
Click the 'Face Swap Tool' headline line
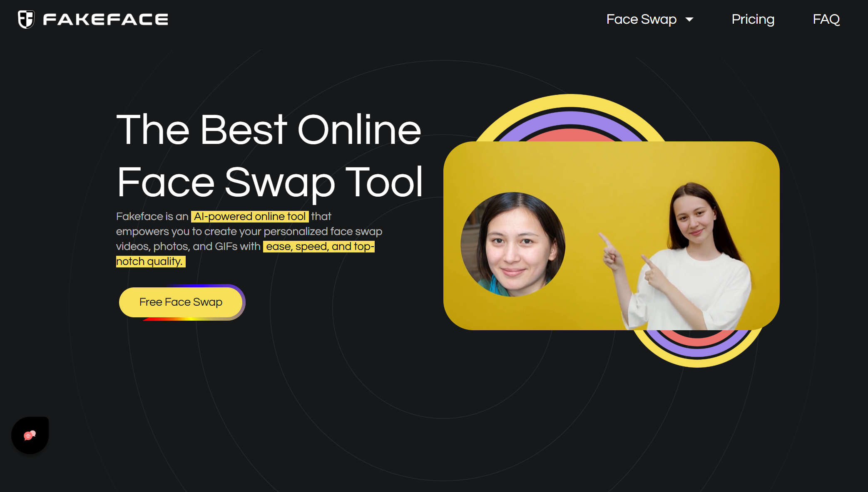pos(270,182)
